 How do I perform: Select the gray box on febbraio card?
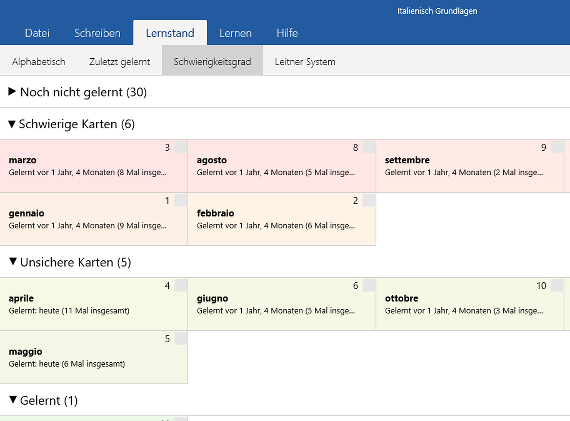(x=369, y=200)
